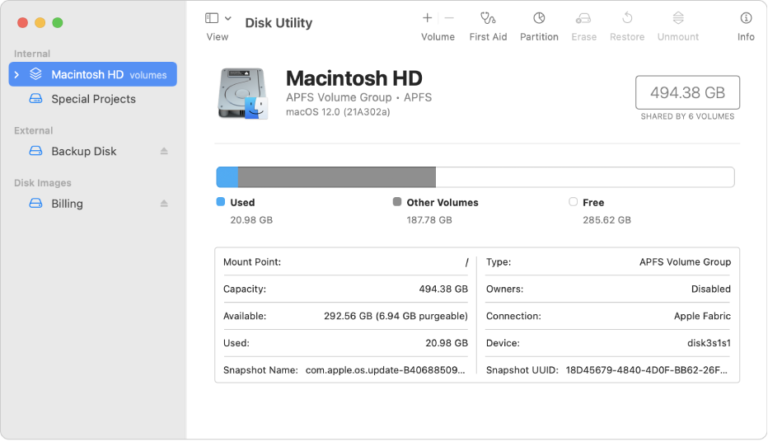Image resolution: width=768 pixels, height=442 pixels.
Task: Click the First Aid toolbar label
Action: (x=488, y=37)
